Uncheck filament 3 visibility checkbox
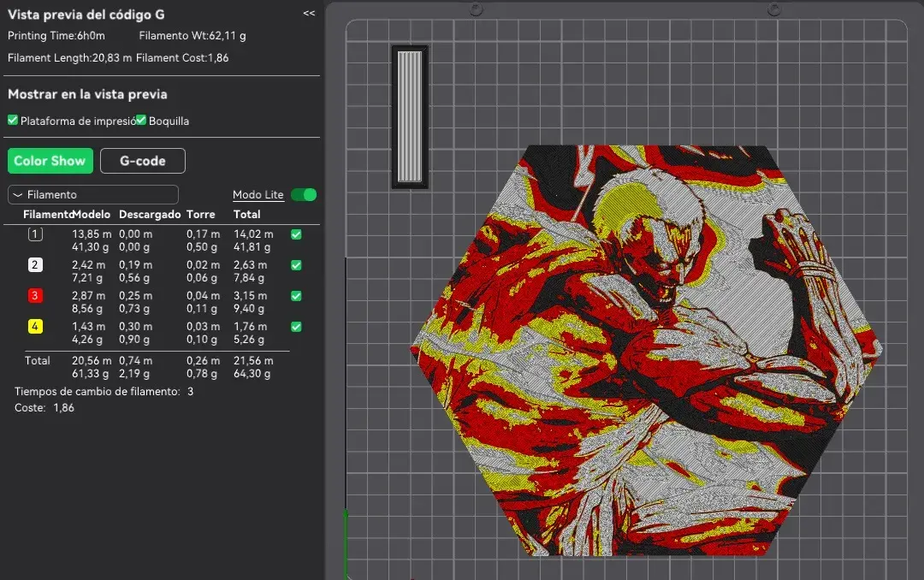924x580 pixels. 296,296
